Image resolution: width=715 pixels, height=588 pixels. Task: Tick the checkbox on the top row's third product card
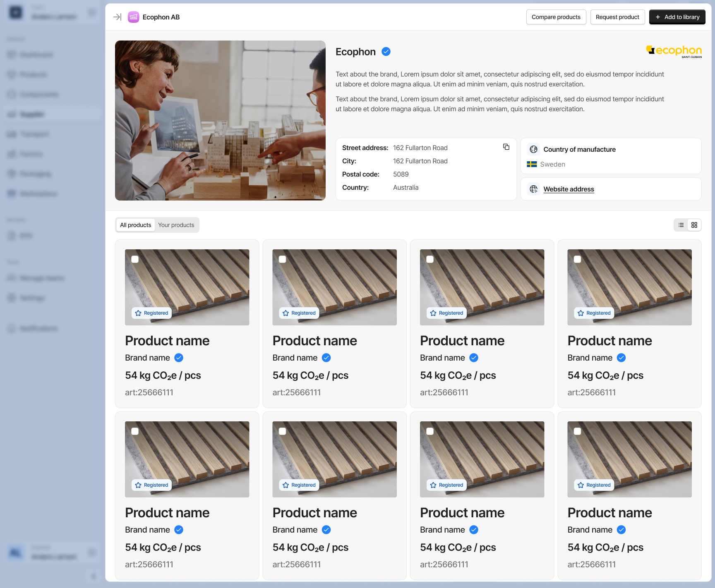coord(430,259)
